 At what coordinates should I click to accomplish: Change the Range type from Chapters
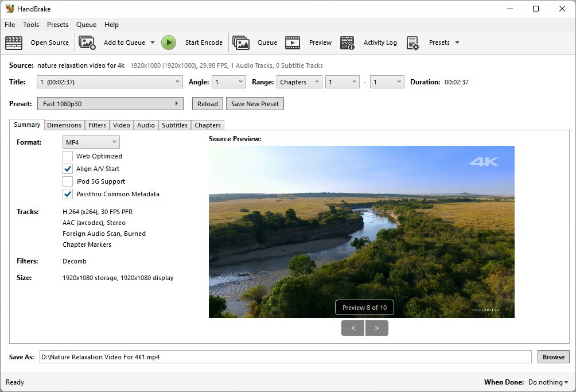click(x=299, y=81)
